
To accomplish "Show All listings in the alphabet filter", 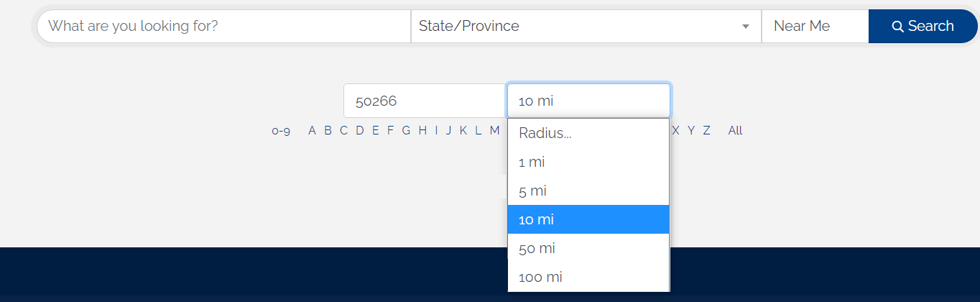I will click(x=735, y=131).
